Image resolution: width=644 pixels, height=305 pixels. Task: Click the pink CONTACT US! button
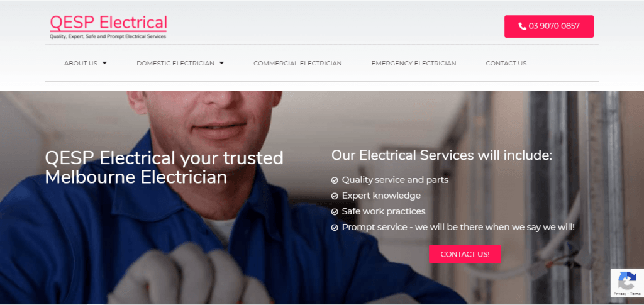(x=465, y=254)
